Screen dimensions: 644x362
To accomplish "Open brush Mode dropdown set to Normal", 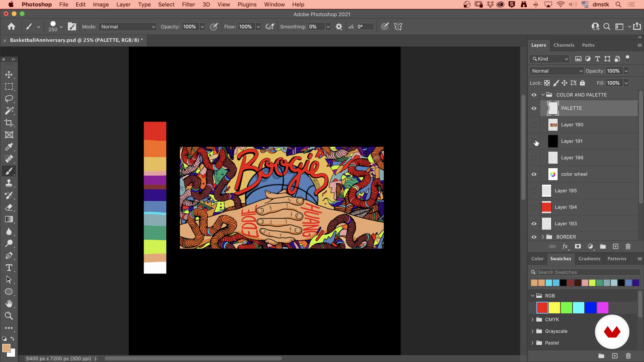I will pos(127,26).
